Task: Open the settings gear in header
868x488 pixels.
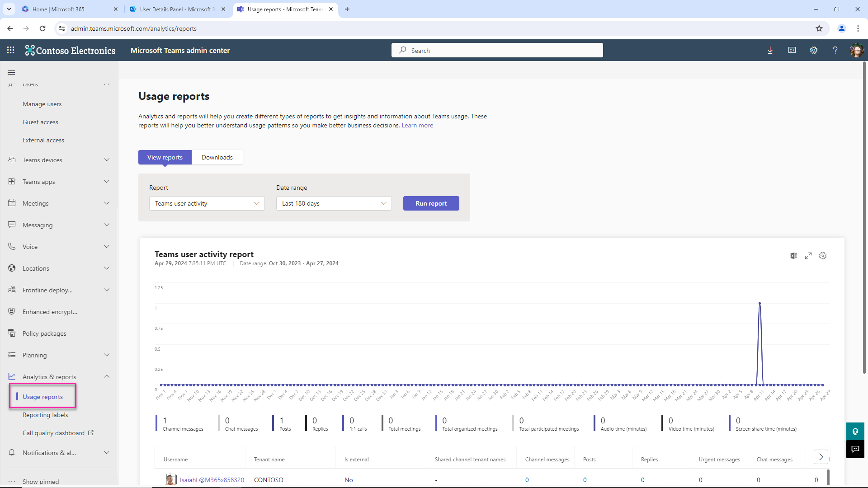Action: tap(814, 50)
